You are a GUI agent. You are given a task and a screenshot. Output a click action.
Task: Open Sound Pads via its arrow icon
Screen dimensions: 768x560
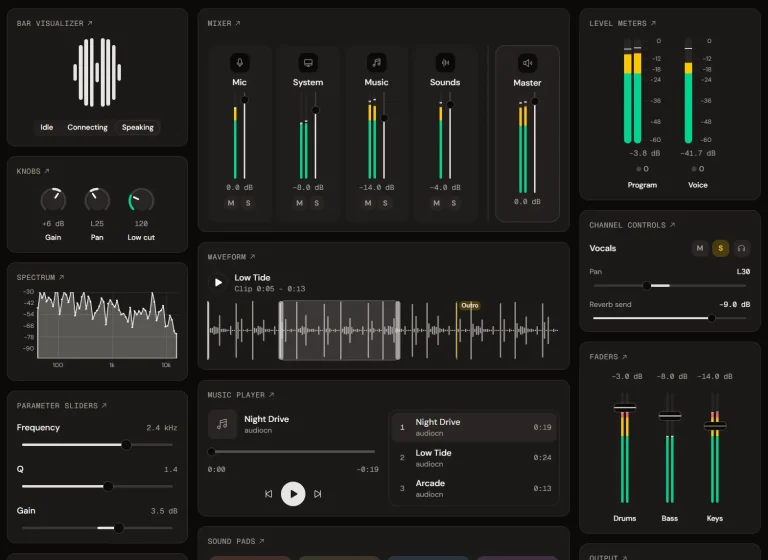point(262,541)
